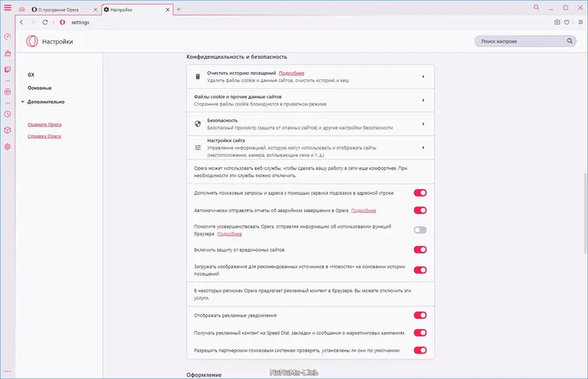The image size is (588, 379).
Task: Collapse the Дополнительно section in left panel
Action: (22, 101)
